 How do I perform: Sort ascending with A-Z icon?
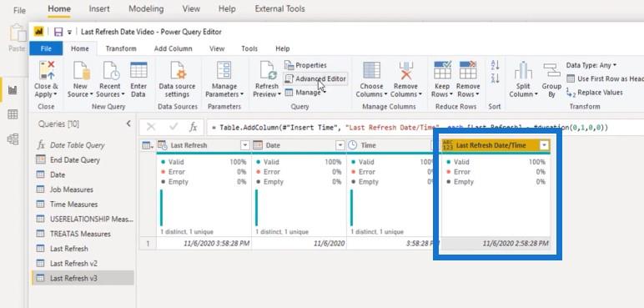pyautogui.click(x=495, y=65)
